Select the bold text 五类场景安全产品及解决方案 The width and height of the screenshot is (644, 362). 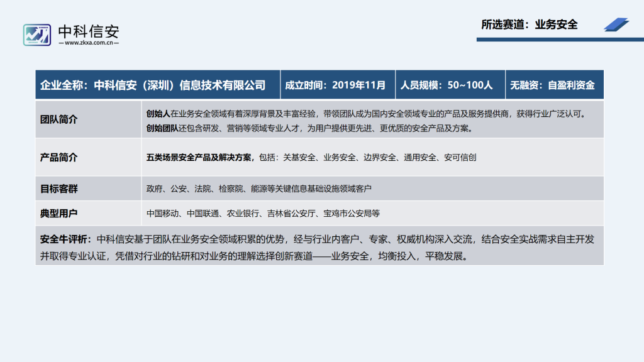click(199, 158)
